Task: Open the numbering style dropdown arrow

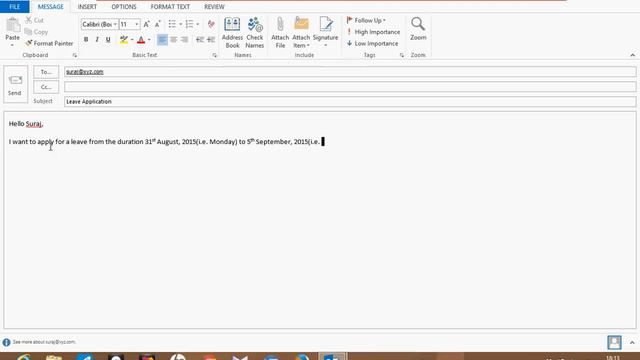Action: tap(198, 24)
